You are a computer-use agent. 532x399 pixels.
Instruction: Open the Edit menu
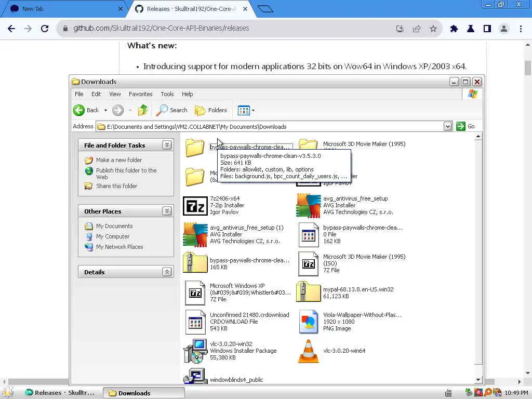click(x=96, y=94)
